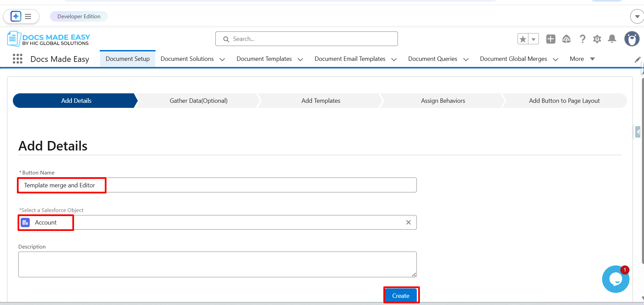This screenshot has height=305, width=644.
Task: Open the chat bubble widget
Action: tap(615, 279)
